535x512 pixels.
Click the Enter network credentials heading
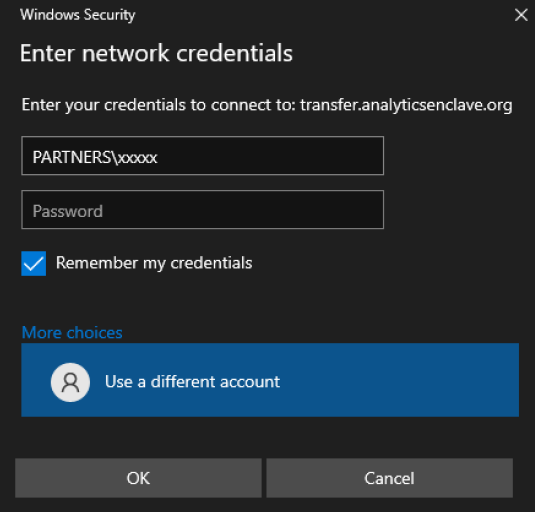click(156, 53)
